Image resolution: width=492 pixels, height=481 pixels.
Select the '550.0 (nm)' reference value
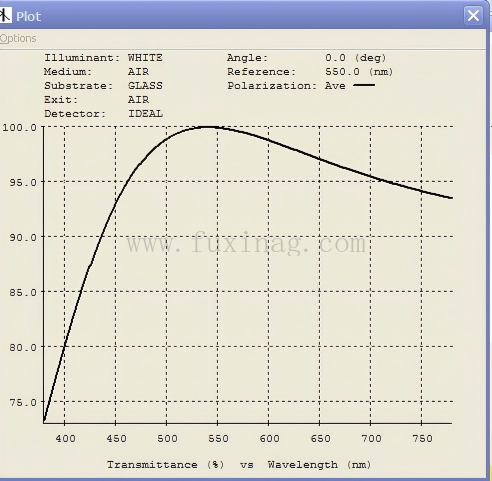(359, 72)
